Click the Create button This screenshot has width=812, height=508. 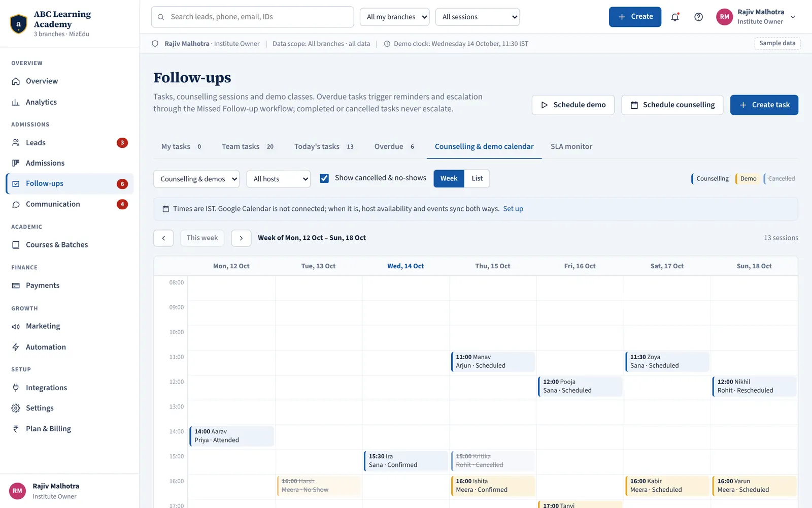[x=635, y=17]
